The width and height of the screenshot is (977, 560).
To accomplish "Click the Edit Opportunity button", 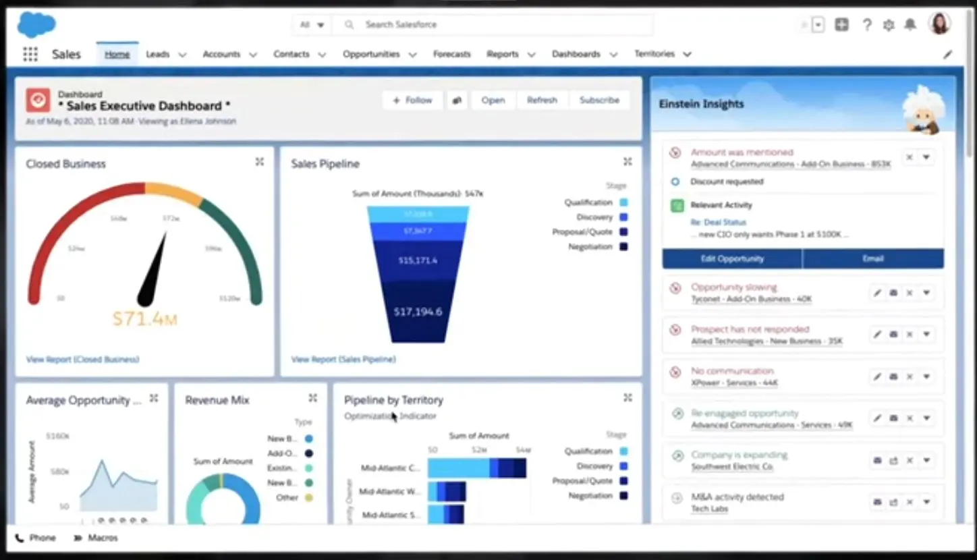I will (x=732, y=258).
